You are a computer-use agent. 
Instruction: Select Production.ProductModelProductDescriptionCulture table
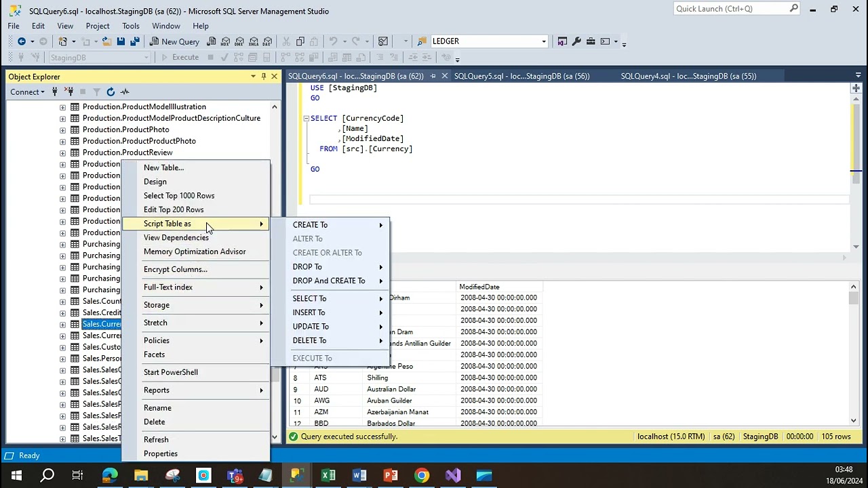tap(172, 119)
